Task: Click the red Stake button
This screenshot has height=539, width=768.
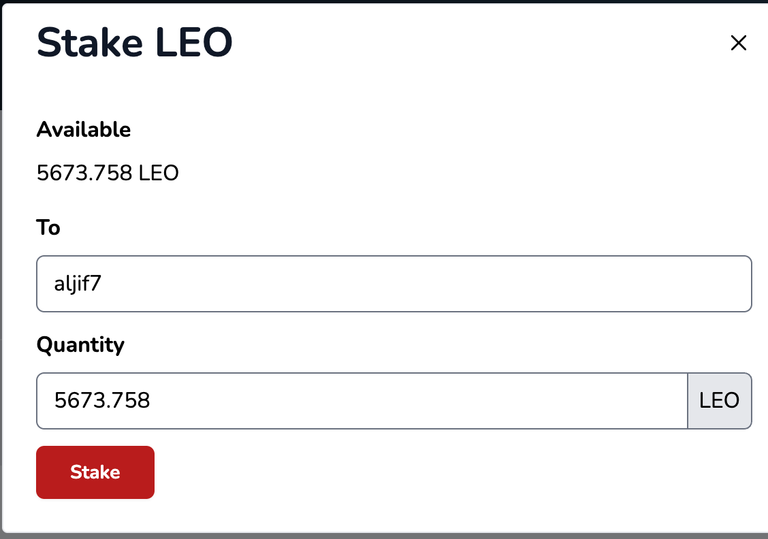Action: [95, 472]
